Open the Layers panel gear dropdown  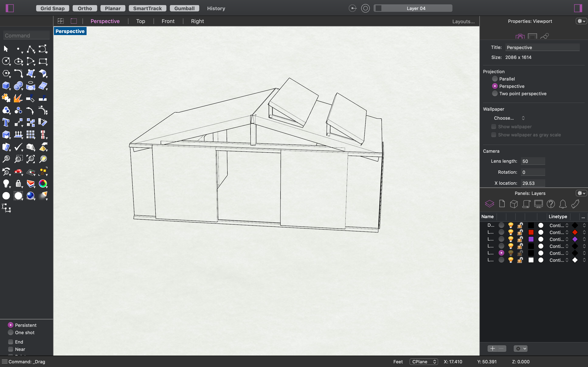[x=581, y=193]
